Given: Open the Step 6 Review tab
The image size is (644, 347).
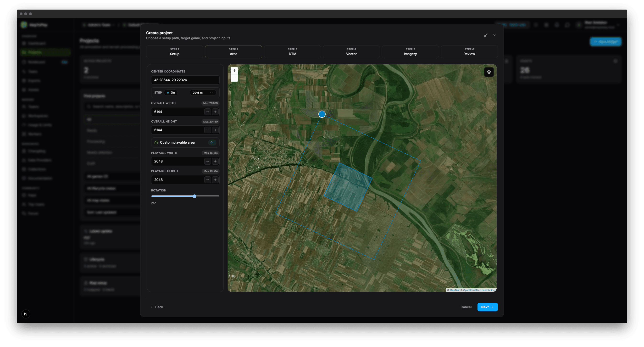Looking at the screenshot, I should [x=469, y=52].
